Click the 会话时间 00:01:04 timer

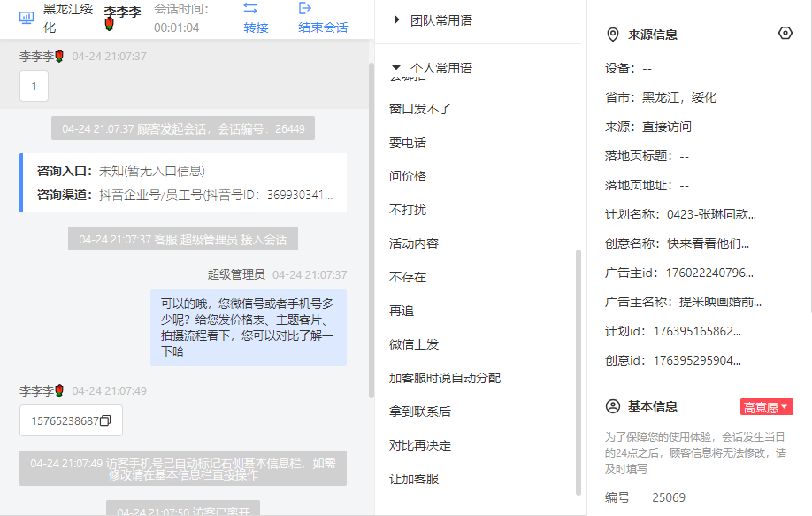click(181, 18)
